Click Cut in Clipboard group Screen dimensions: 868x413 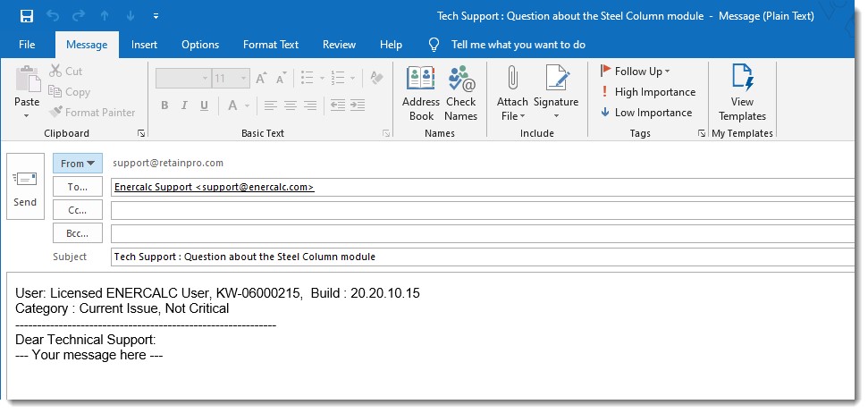tap(66, 71)
